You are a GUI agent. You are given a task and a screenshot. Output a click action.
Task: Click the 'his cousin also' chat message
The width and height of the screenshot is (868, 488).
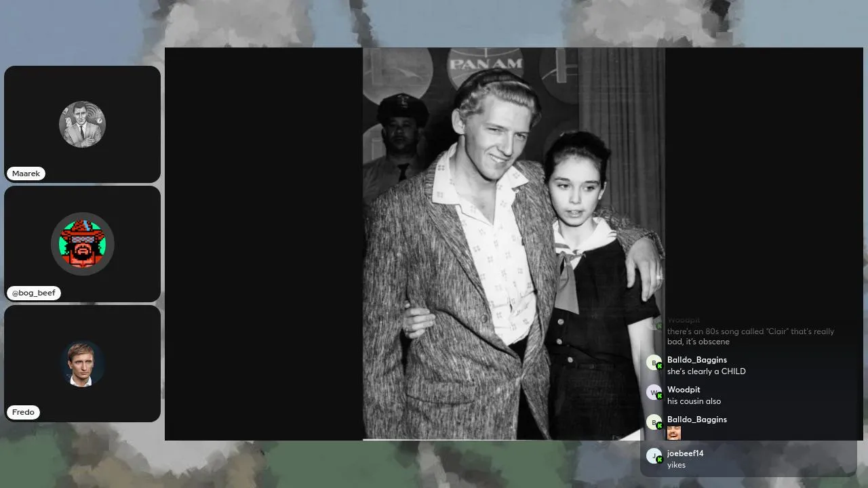[x=694, y=401]
